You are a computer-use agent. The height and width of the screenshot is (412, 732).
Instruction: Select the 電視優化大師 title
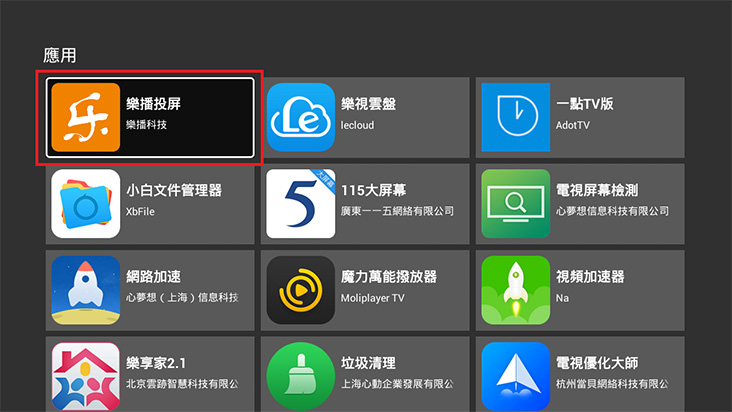pyautogui.click(x=597, y=363)
